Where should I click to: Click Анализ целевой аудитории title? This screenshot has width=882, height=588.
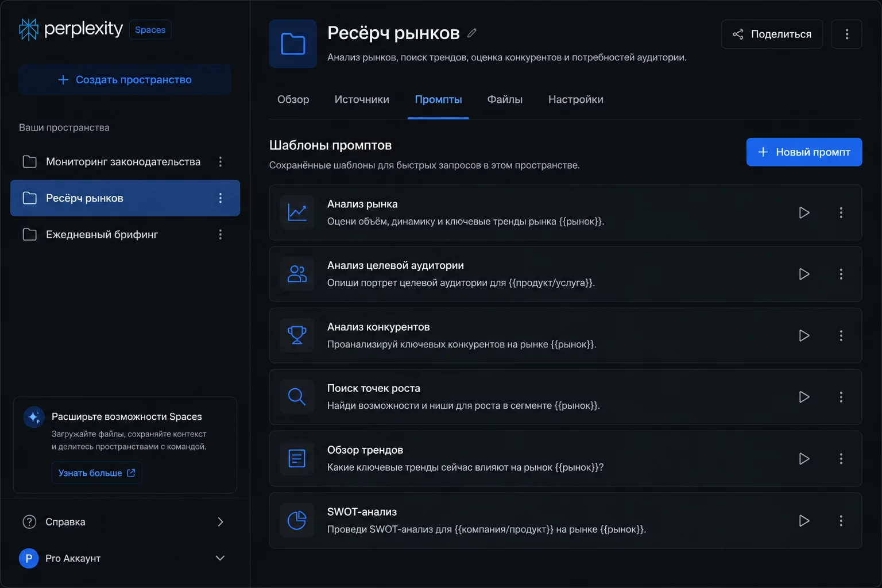point(396,266)
